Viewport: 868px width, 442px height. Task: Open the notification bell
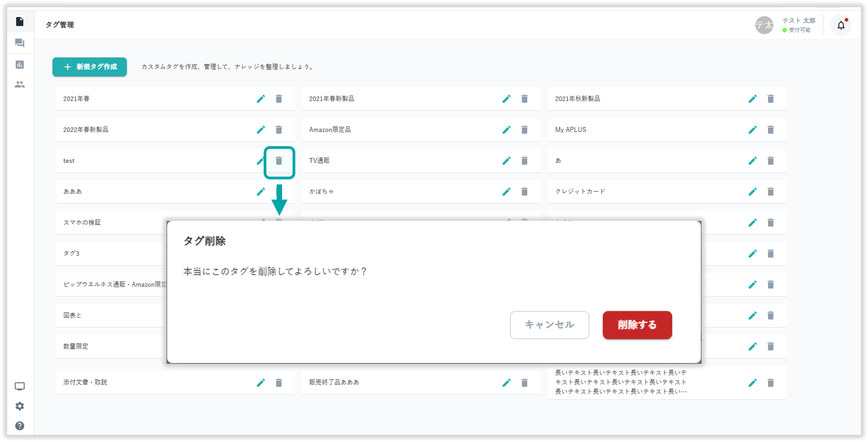pyautogui.click(x=841, y=25)
